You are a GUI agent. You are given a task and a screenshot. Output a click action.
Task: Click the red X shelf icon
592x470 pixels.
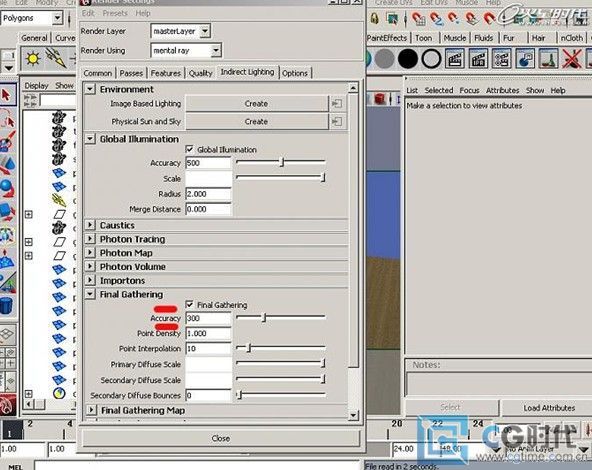pyautogui.click(x=572, y=59)
